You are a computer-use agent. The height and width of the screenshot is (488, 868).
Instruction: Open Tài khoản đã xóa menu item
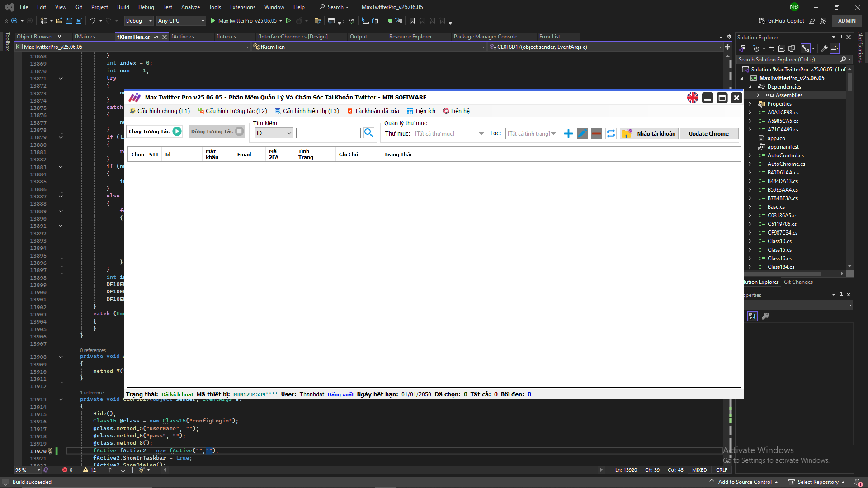373,111
